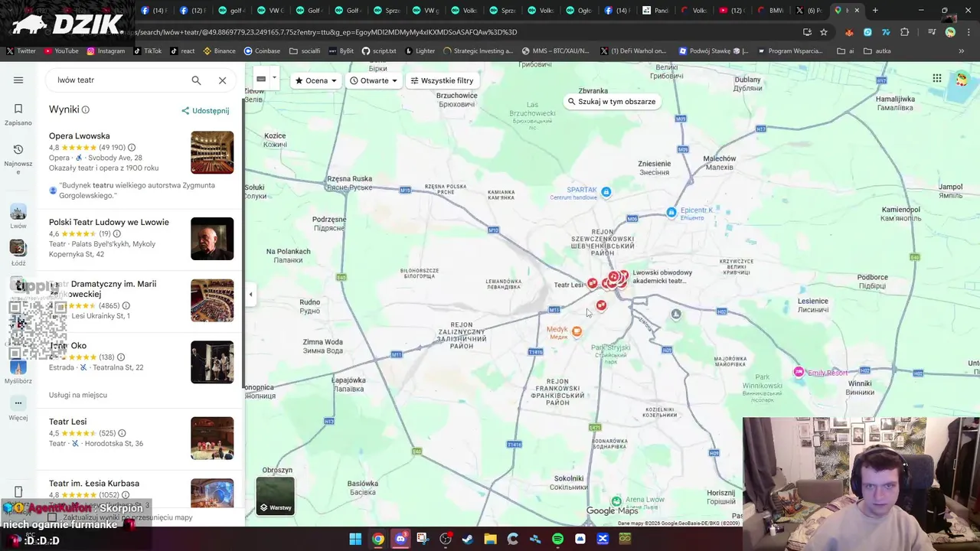Image resolution: width=980 pixels, height=551 pixels.
Task: Share results with Udostępnij
Action: click(x=205, y=111)
